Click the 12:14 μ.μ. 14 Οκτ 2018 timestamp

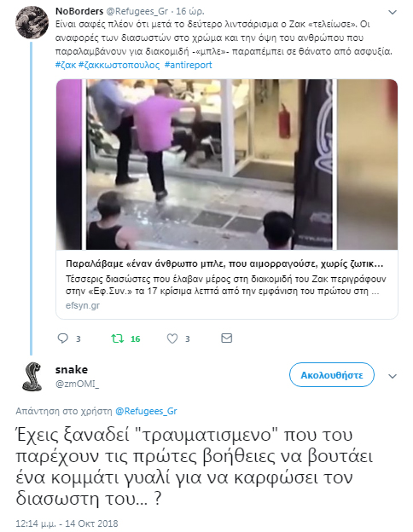67,523
